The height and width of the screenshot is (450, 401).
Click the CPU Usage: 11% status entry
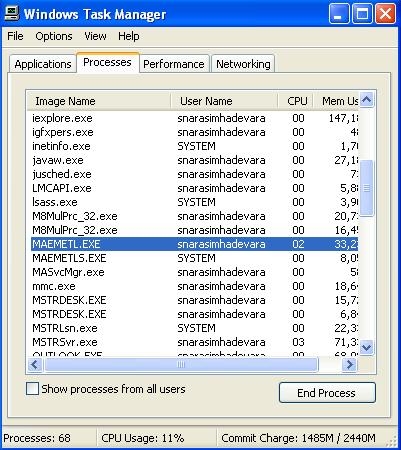pyautogui.click(x=143, y=438)
